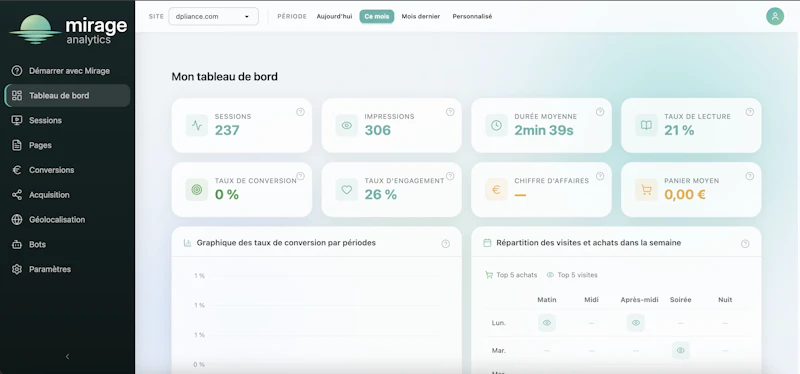
Task: Click the bar chart icon beside Graphique title
Action: click(187, 243)
